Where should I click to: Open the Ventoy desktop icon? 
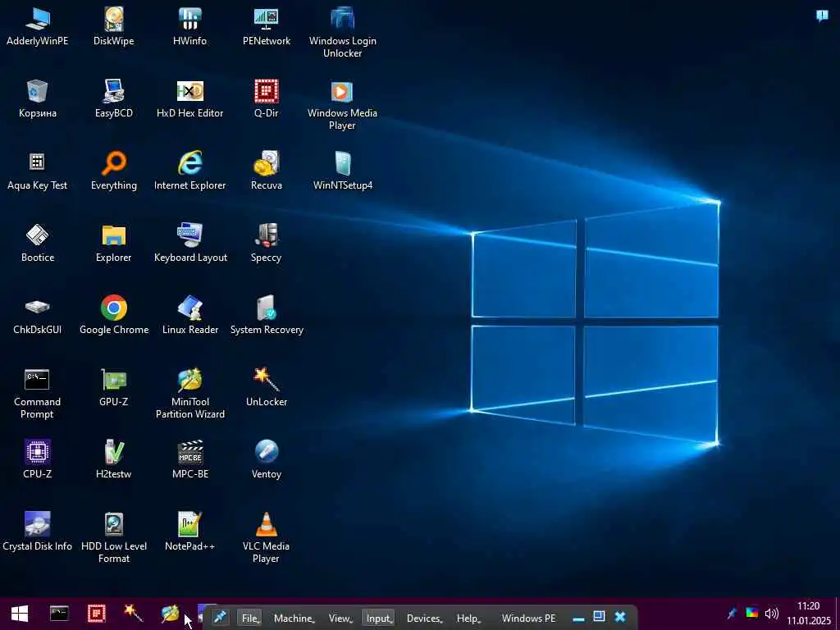point(267,460)
